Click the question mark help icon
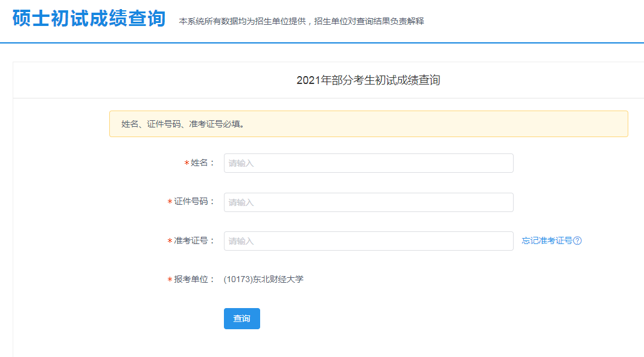Viewport: 644px width, 357px height. coord(578,241)
